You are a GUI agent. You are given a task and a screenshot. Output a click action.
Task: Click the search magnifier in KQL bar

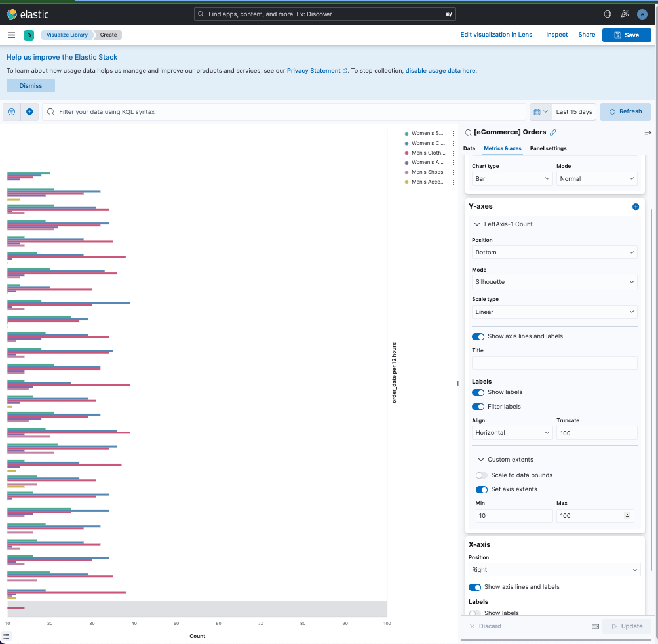point(50,111)
